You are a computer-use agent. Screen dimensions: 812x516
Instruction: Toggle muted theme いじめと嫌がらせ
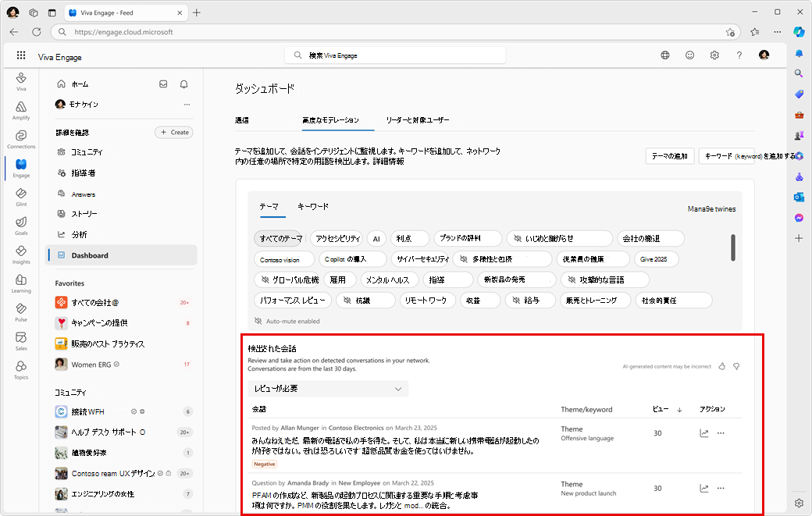click(x=559, y=239)
